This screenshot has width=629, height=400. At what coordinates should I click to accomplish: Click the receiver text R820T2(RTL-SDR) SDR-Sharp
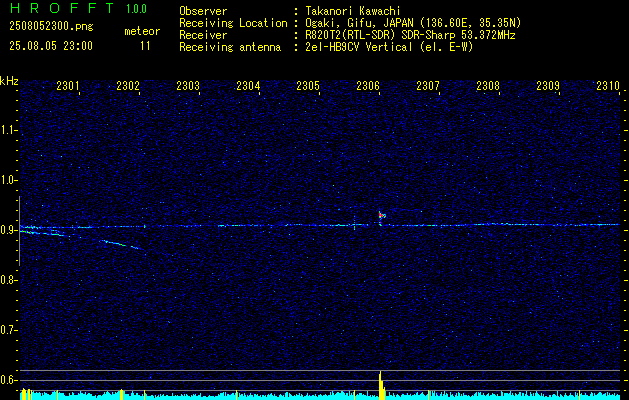(x=380, y=35)
